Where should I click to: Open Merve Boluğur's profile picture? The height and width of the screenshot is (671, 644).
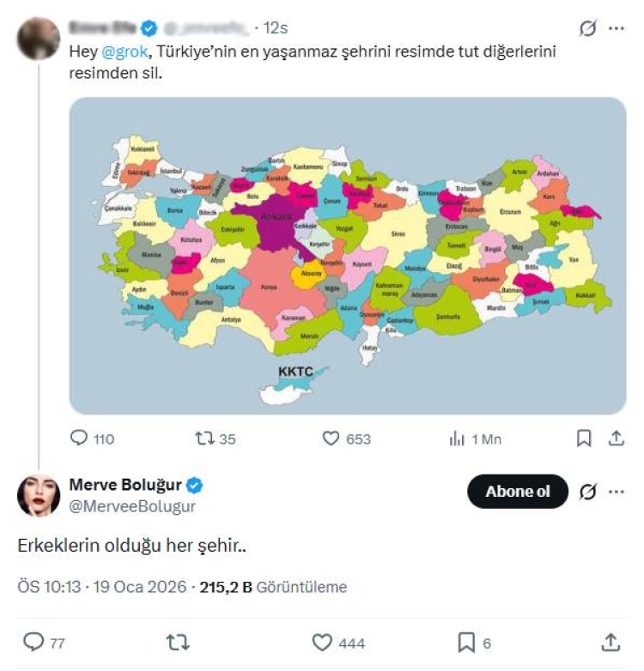(x=39, y=495)
